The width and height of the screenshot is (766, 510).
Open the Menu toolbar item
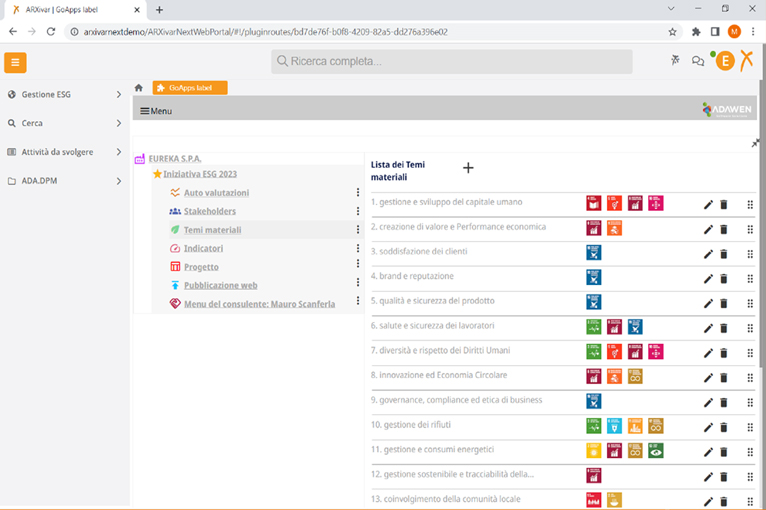pos(156,111)
